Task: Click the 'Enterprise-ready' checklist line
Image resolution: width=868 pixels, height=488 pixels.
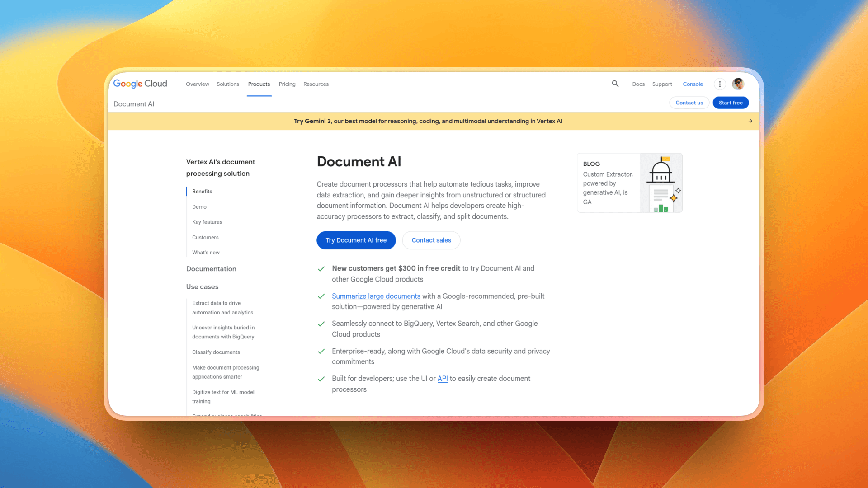Action: click(441, 357)
